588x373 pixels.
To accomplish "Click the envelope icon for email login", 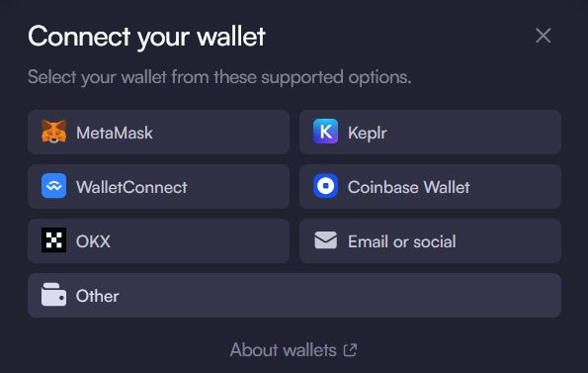I will pyautogui.click(x=325, y=240).
